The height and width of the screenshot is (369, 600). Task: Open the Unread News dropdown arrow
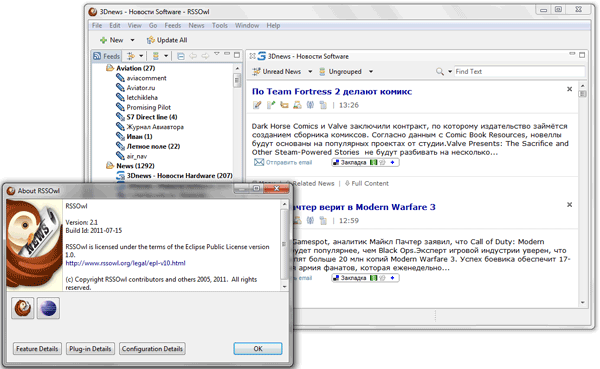click(x=310, y=72)
